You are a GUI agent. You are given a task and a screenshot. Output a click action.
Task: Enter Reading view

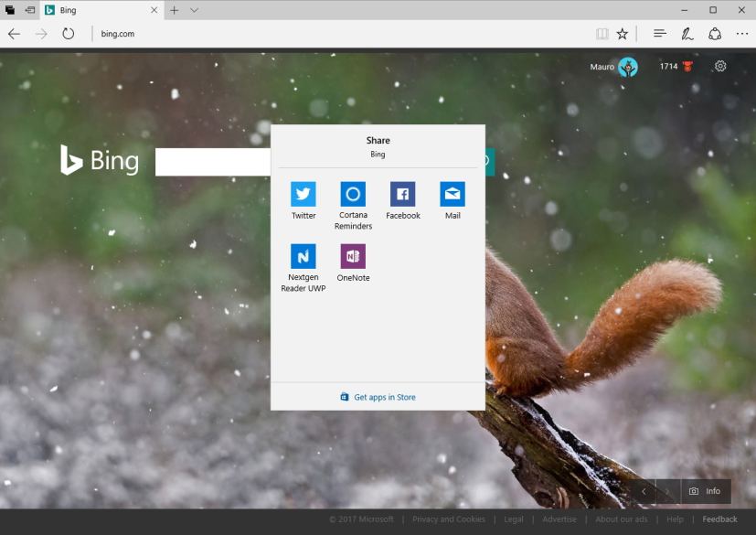(x=602, y=33)
